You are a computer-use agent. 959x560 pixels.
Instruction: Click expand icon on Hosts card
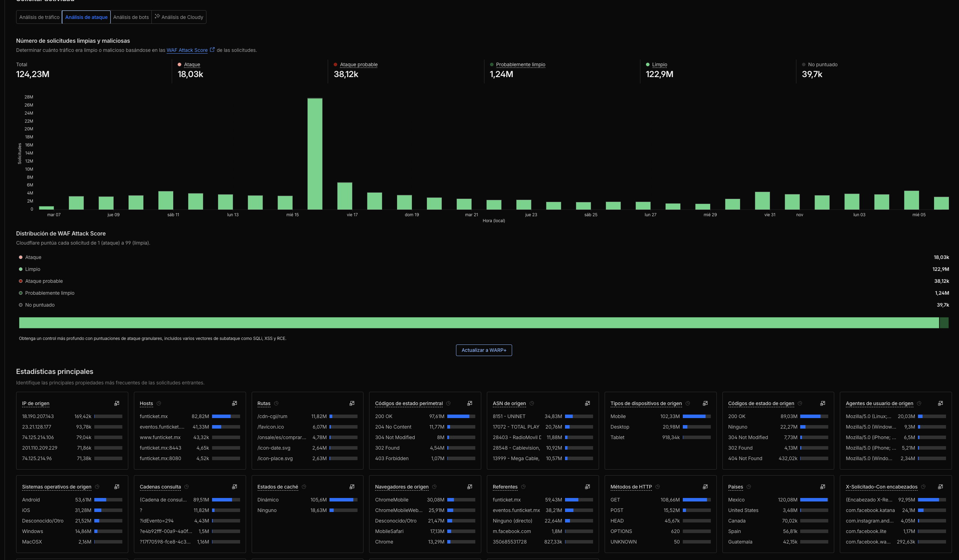tap(234, 403)
